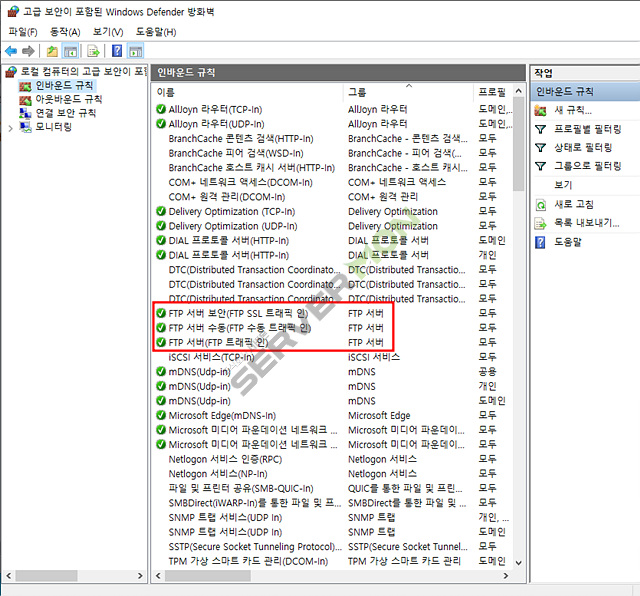640x596 pixels.
Task: Click the 그룹으로 필터링 funnel icon
Action: [x=540, y=166]
